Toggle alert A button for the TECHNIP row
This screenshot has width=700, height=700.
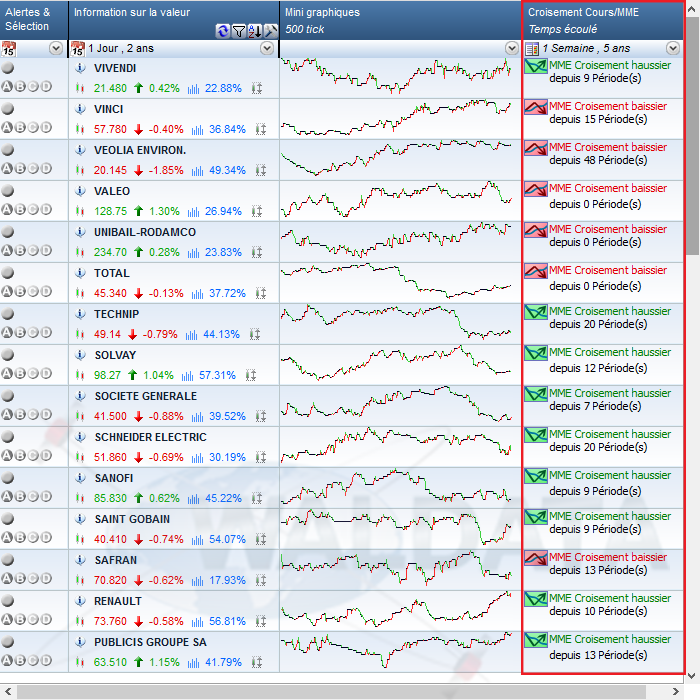click(8, 333)
